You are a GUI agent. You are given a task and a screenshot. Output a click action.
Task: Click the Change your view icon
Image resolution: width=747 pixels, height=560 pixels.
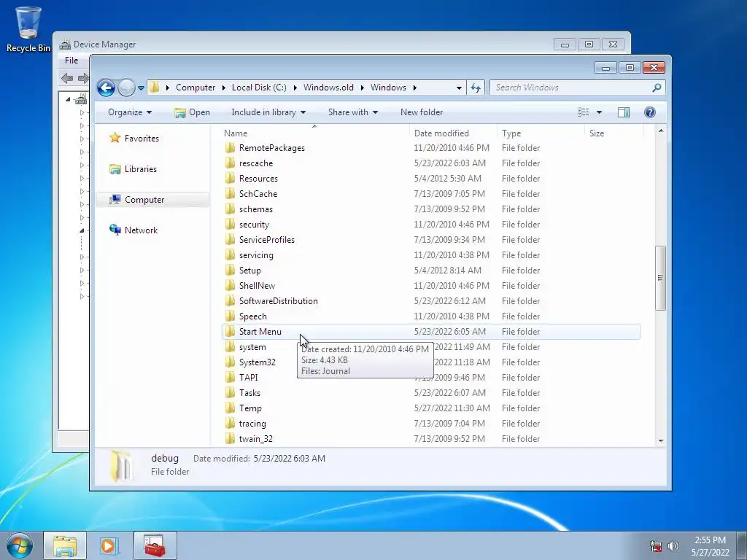pyautogui.click(x=583, y=112)
